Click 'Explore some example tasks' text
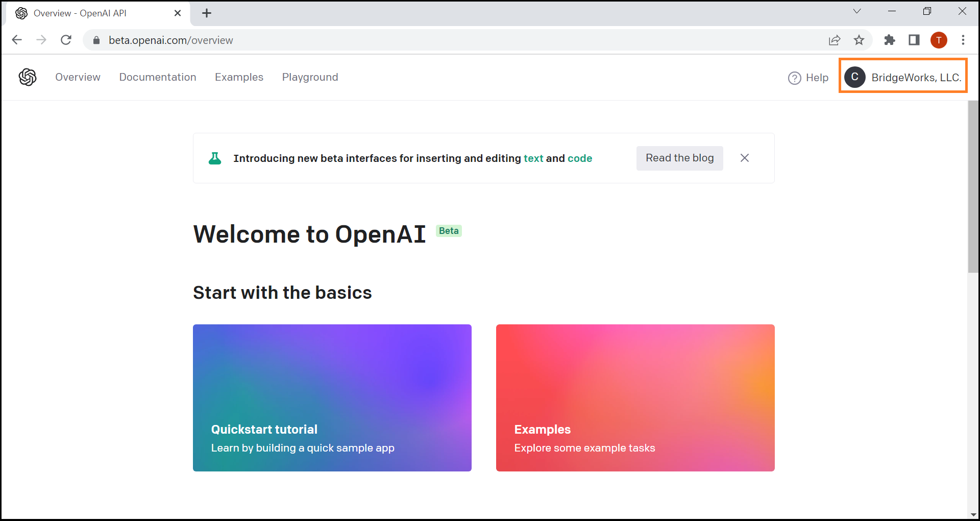980x521 pixels. pyautogui.click(x=584, y=448)
